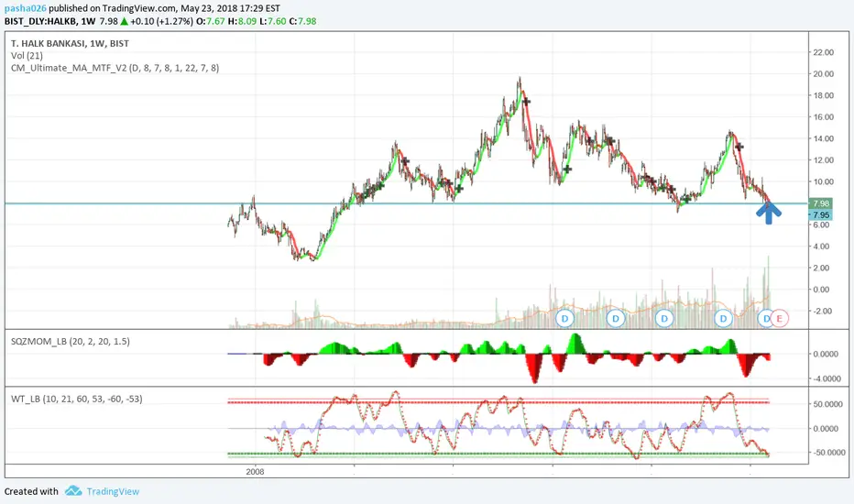Click the TradingView cloud logo icon at bottom
The image size is (854, 504).
(73, 491)
